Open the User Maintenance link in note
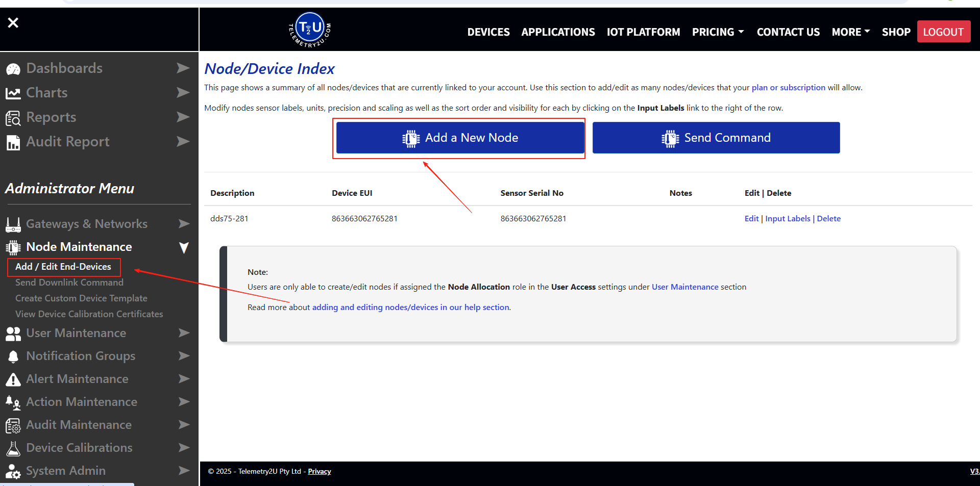Image resolution: width=980 pixels, height=486 pixels. click(x=685, y=287)
